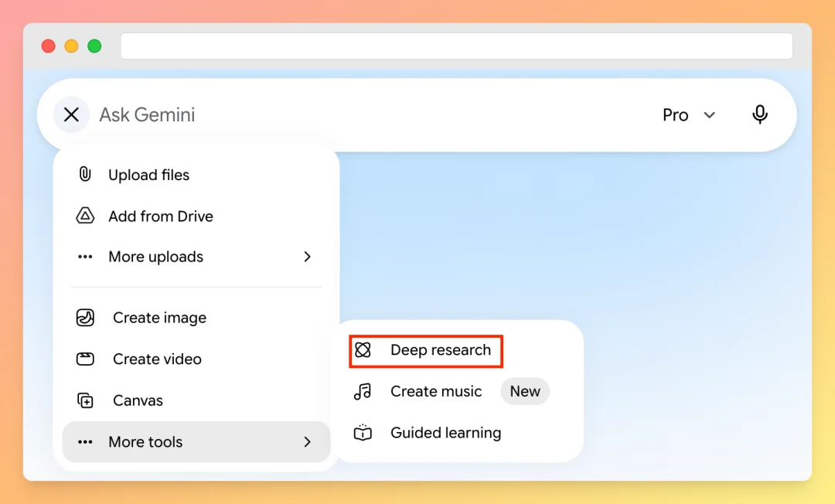Image resolution: width=835 pixels, height=504 pixels.
Task: Click the New badge beside Create music
Action: [524, 391]
